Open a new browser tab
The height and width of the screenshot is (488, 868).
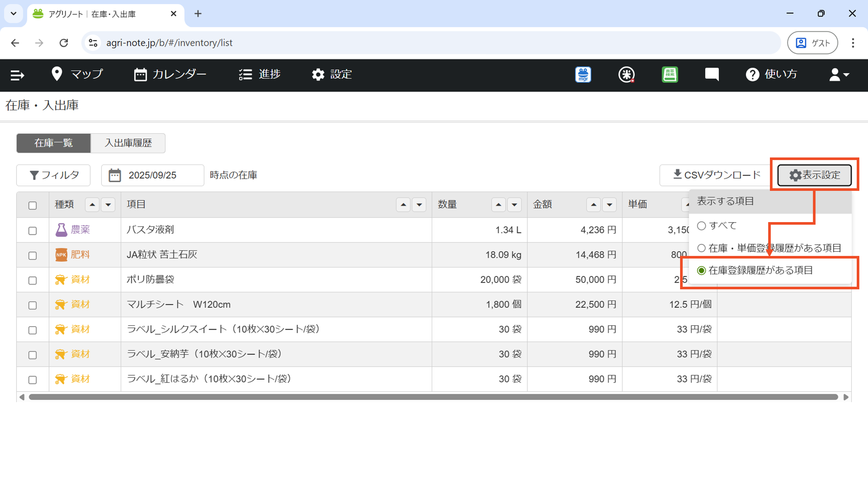198,14
